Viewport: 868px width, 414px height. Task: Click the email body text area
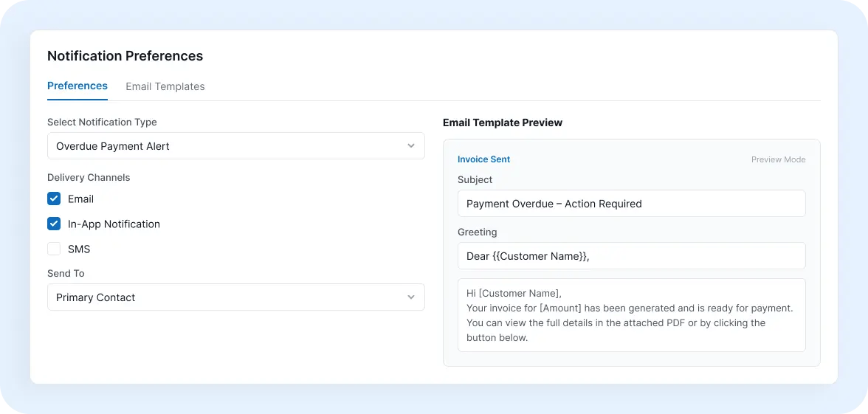pos(632,315)
